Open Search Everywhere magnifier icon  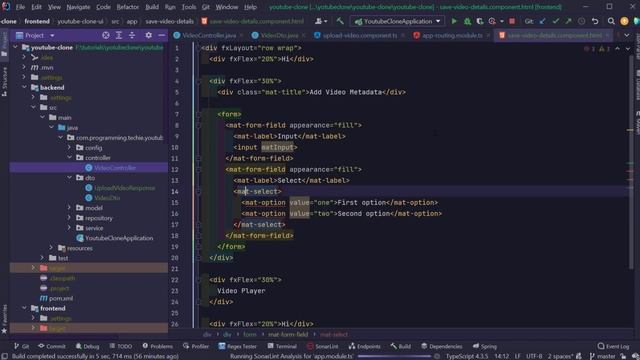click(611, 21)
